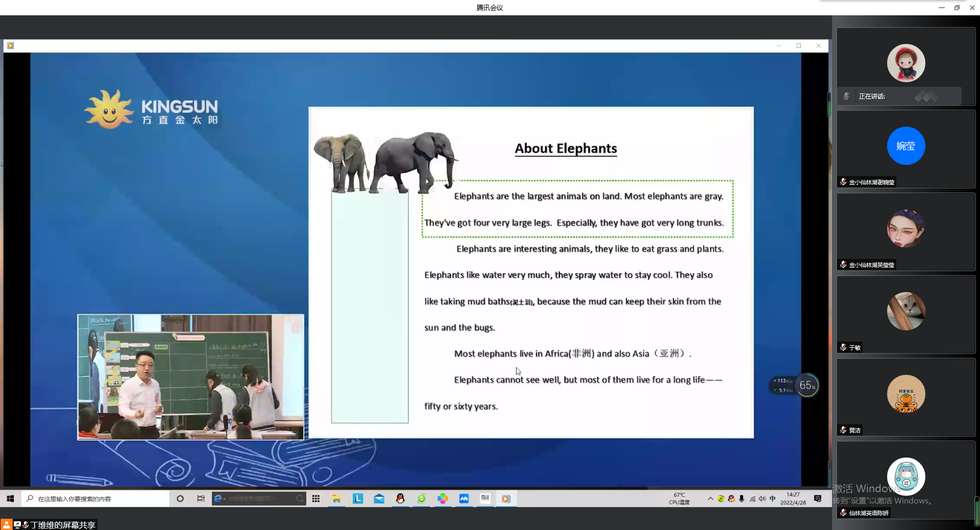Click the classroom teacher video inset
The height and width of the screenshot is (530, 980).
191,377
